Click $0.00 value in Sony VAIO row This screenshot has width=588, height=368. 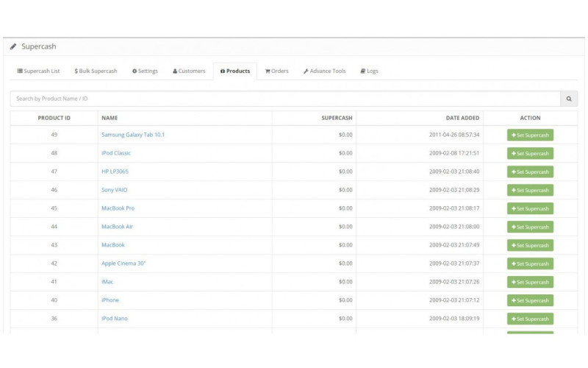pyautogui.click(x=345, y=190)
